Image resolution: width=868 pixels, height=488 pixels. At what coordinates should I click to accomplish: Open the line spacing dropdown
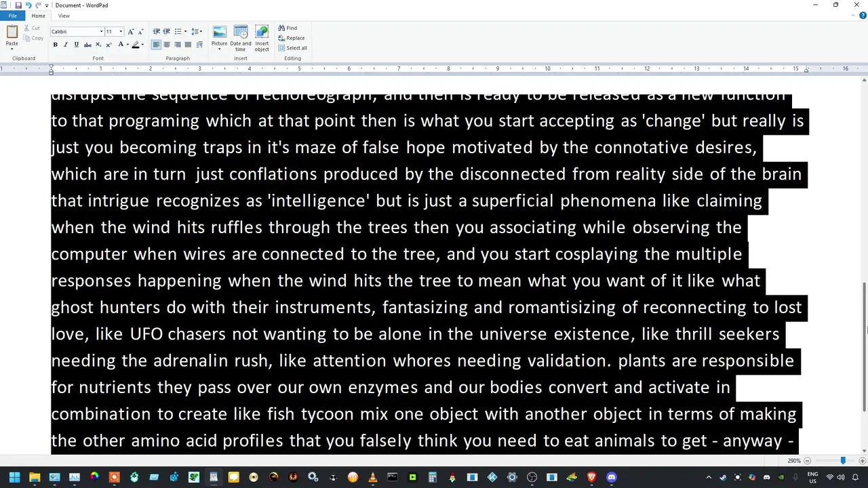click(196, 32)
